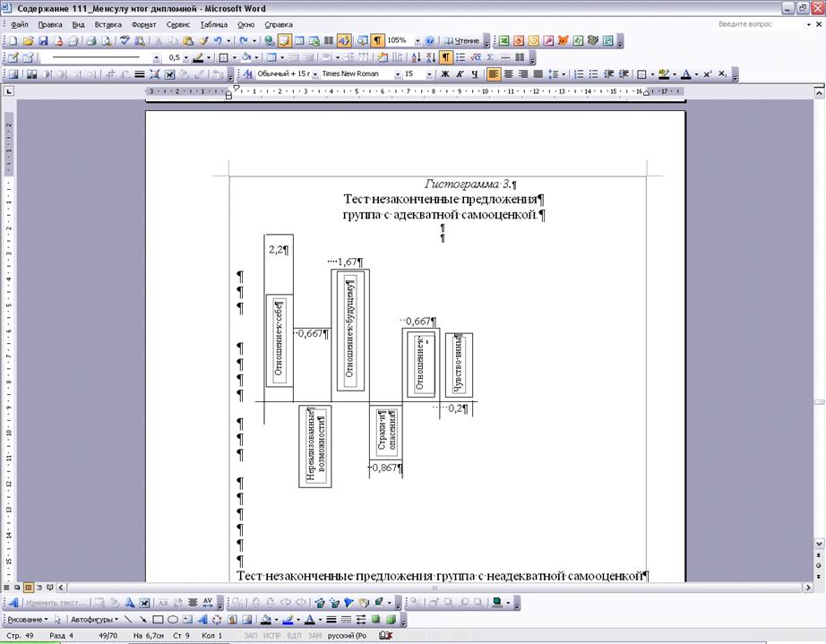Screen dimensions: 826x644
Task: Click the Open folder icon
Action: [28, 41]
